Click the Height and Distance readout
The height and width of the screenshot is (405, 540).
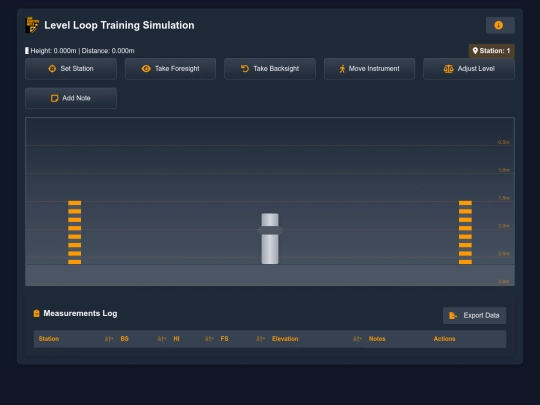80,51
